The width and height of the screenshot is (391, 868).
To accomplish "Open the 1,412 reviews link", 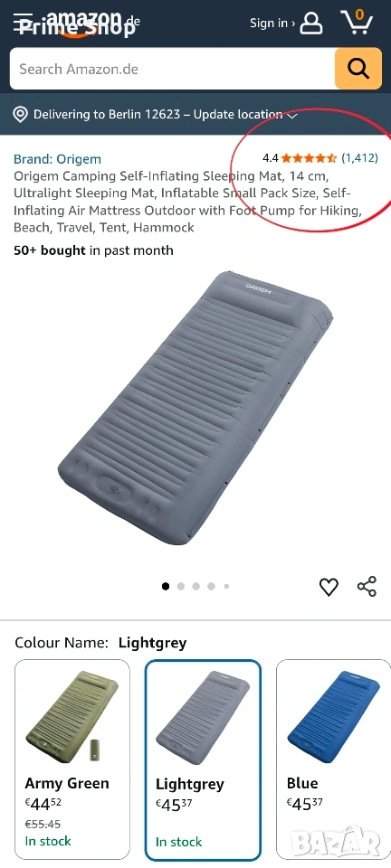I will coord(359,158).
